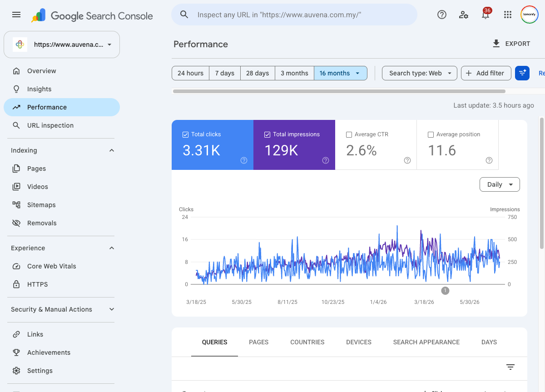The height and width of the screenshot is (392, 545).
Task: Click the Settings gear icon
Action: pos(16,371)
